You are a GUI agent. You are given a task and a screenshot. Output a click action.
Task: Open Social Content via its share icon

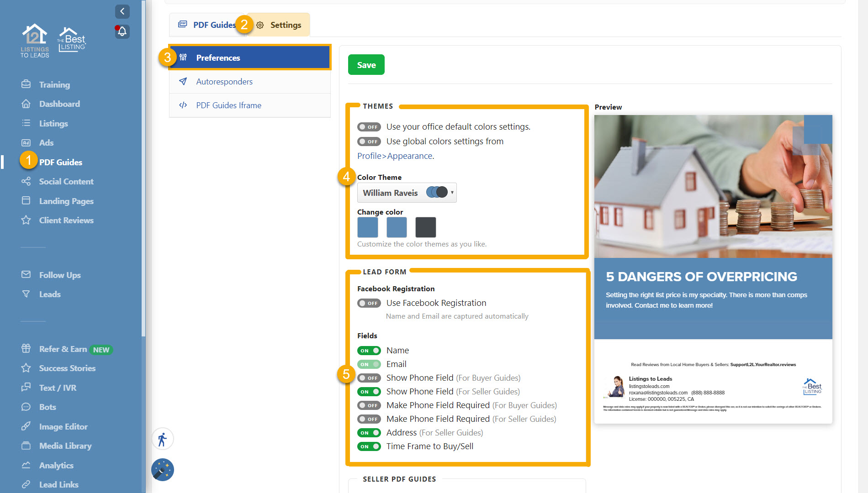pos(26,182)
